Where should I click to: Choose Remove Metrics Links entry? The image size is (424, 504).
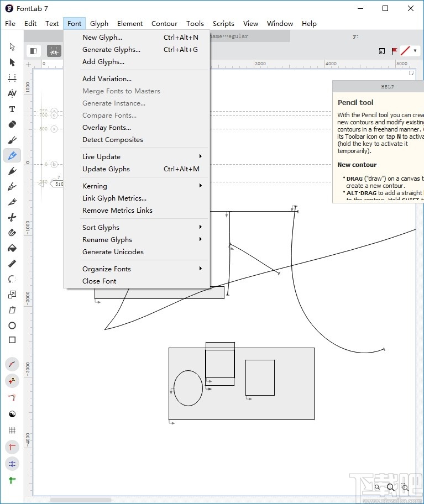[x=137, y=210]
